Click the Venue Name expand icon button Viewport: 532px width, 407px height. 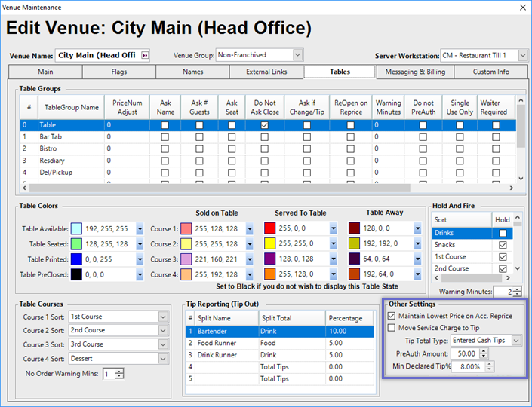point(145,56)
